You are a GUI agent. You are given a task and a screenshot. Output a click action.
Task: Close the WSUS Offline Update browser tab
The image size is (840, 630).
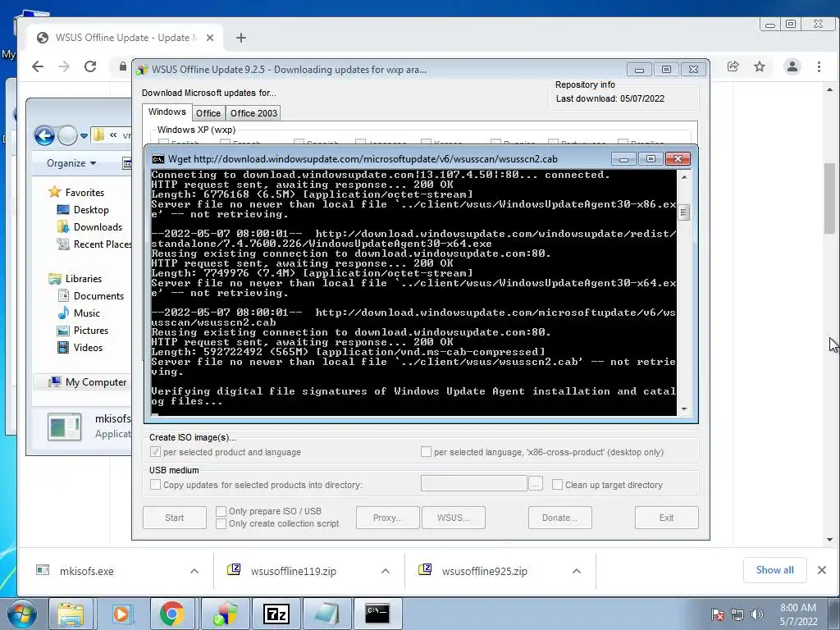click(210, 38)
